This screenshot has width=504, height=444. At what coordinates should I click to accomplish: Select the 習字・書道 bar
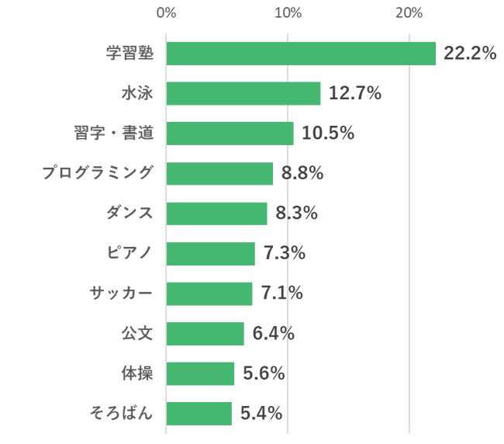230,134
